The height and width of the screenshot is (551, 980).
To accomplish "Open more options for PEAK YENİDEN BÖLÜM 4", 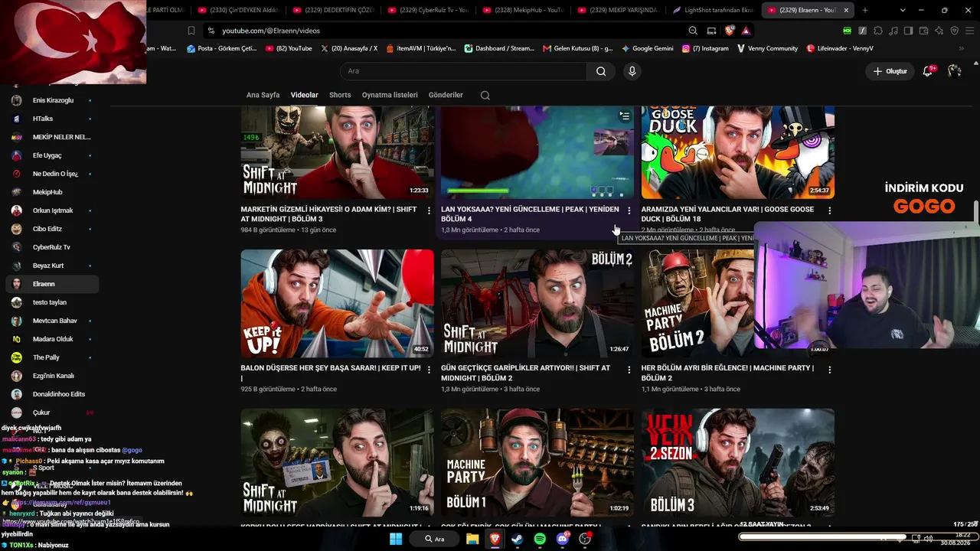I will [x=629, y=210].
